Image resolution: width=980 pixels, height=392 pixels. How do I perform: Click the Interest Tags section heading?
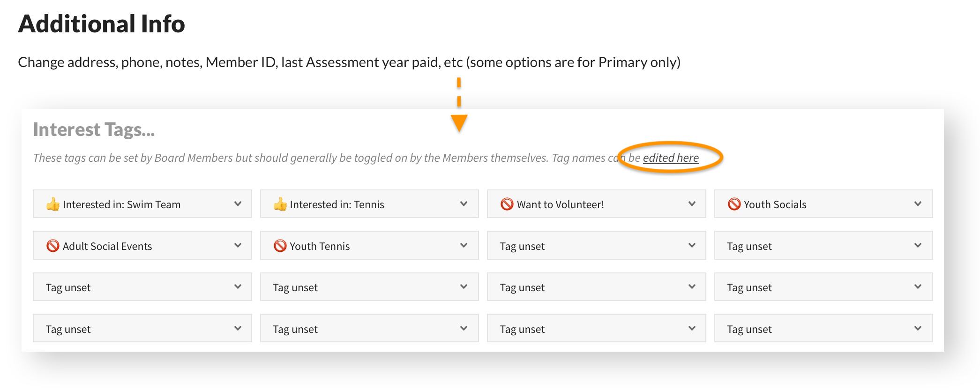[x=94, y=130]
